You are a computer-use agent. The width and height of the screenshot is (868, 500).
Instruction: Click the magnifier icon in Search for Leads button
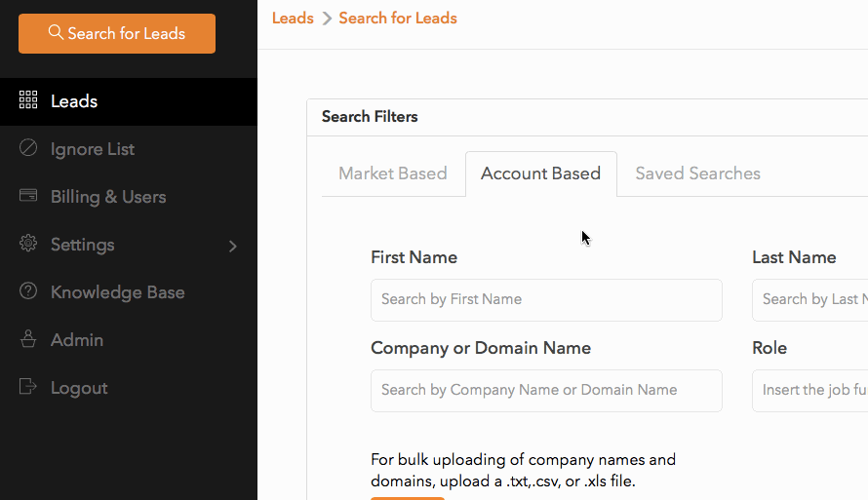pos(56,32)
